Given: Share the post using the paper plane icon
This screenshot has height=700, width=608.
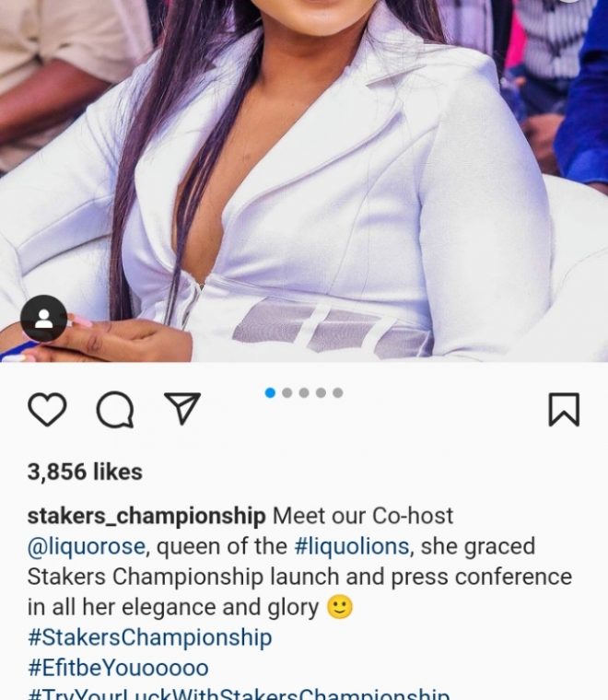Looking at the screenshot, I should coord(182,408).
